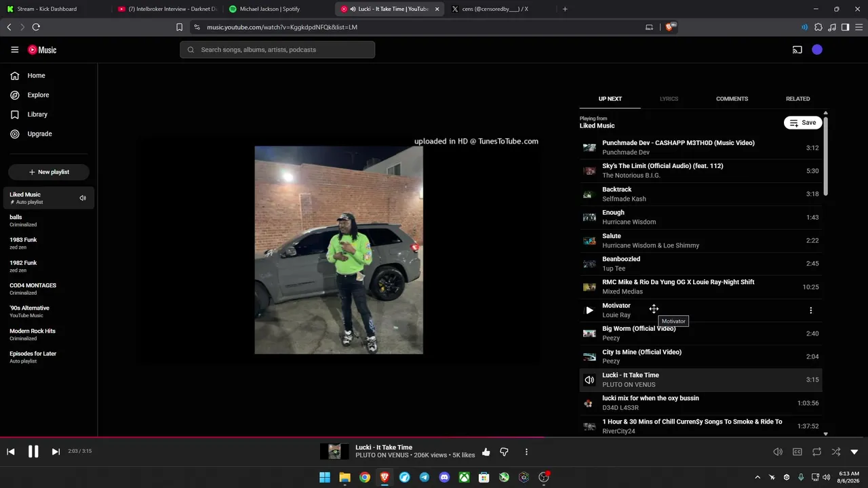Show hidden system tray icons
Viewport: 868px width, 488px height.
(757, 477)
